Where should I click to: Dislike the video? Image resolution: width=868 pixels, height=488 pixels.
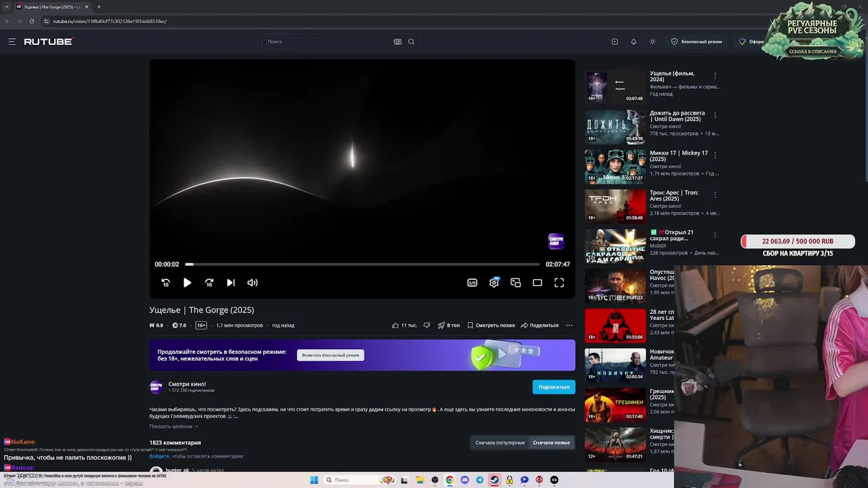[x=427, y=325]
